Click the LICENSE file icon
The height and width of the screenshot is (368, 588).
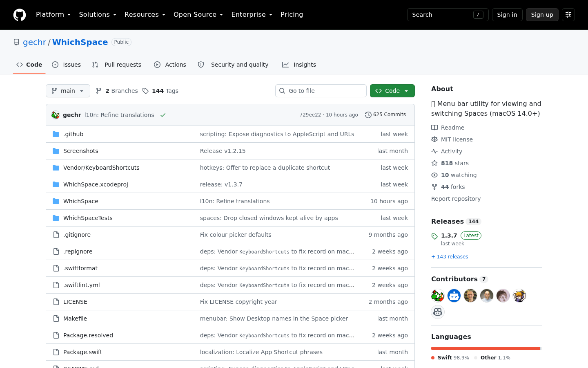[56, 302]
